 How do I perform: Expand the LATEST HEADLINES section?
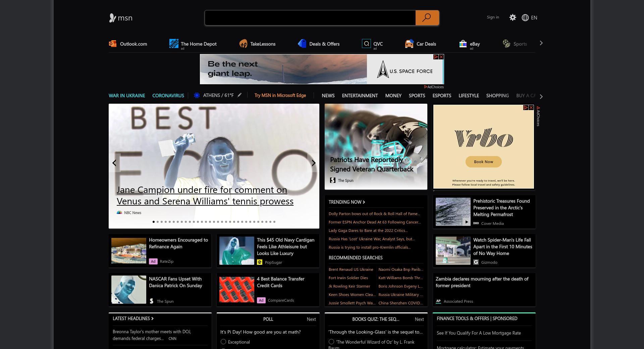pyautogui.click(x=133, y=318)
